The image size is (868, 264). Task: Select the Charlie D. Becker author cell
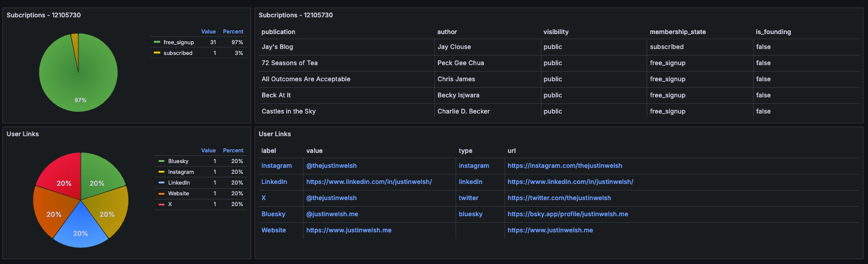pyautogui.click(x=464, y=111)
